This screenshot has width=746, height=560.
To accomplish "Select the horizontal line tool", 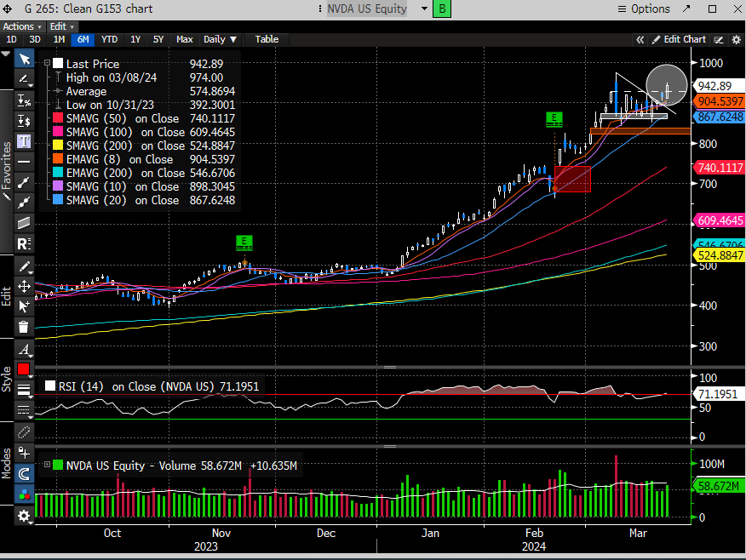I will tap(24, 162).
